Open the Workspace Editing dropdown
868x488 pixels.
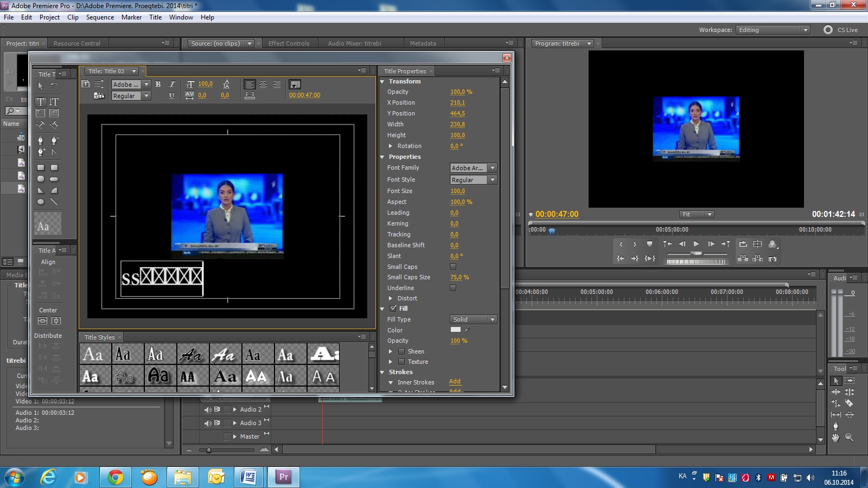pos(773,30)
